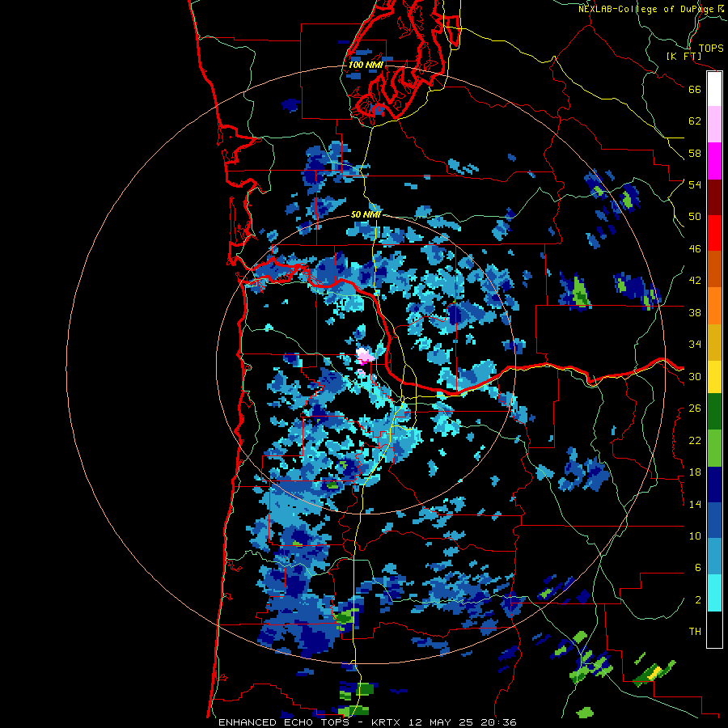Click the 30 legend value

(695, 376)
